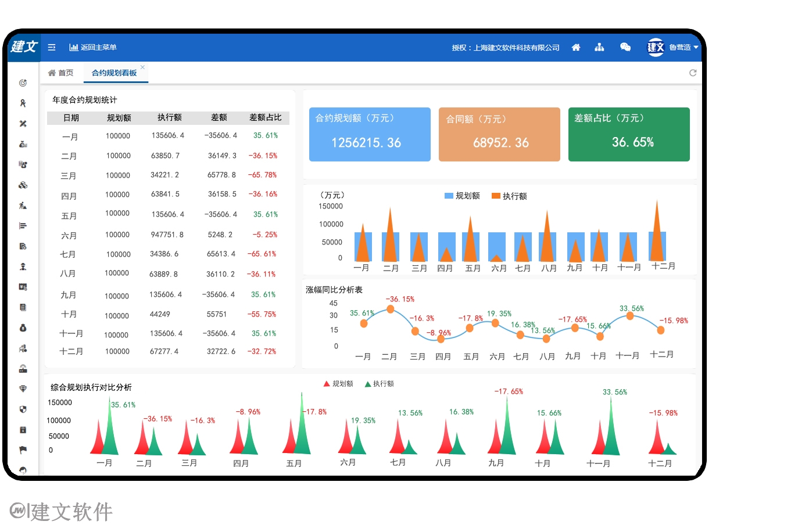Click the -65.78% cell in 三月 row
This screenshot has width=798, height=532.
point(262,175)
